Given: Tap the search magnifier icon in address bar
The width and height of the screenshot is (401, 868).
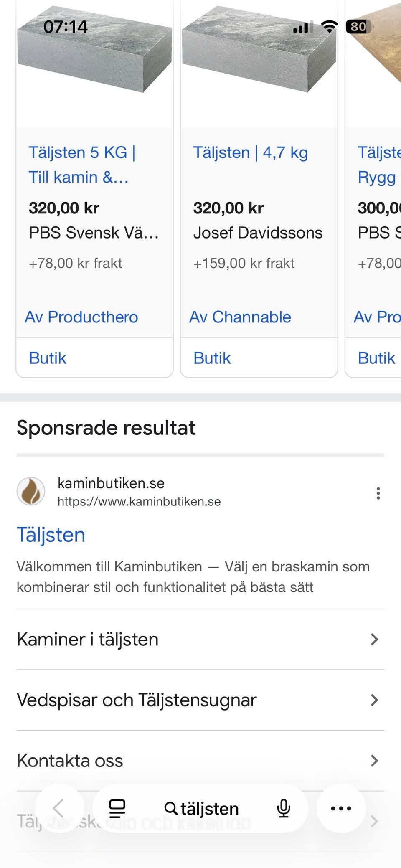Looking at the screenshot, I should pyautogui.click(x=170, y=808).
